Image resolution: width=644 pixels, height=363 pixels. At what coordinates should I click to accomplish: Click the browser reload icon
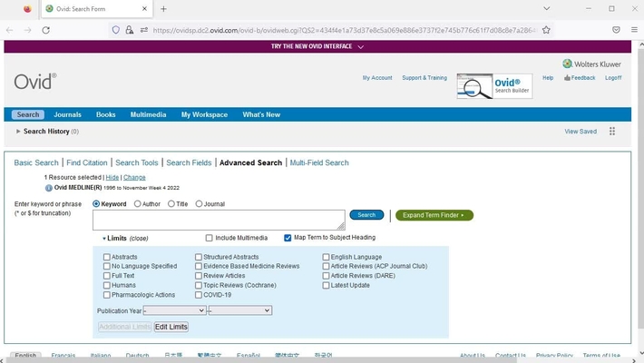[x=45, y=30]
